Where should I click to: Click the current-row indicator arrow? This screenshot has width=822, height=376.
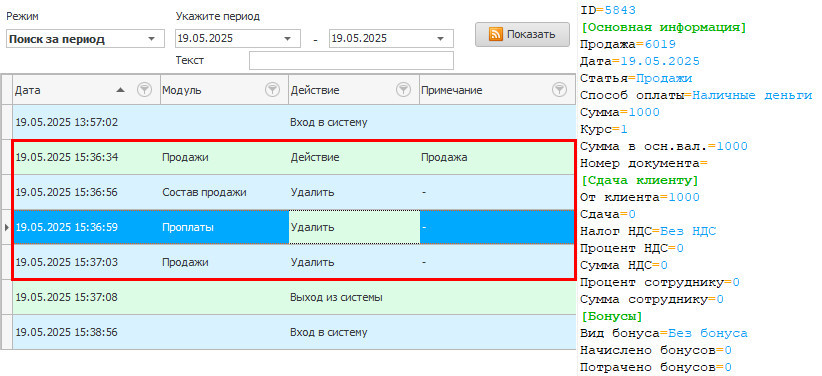[x=6, y=227]
